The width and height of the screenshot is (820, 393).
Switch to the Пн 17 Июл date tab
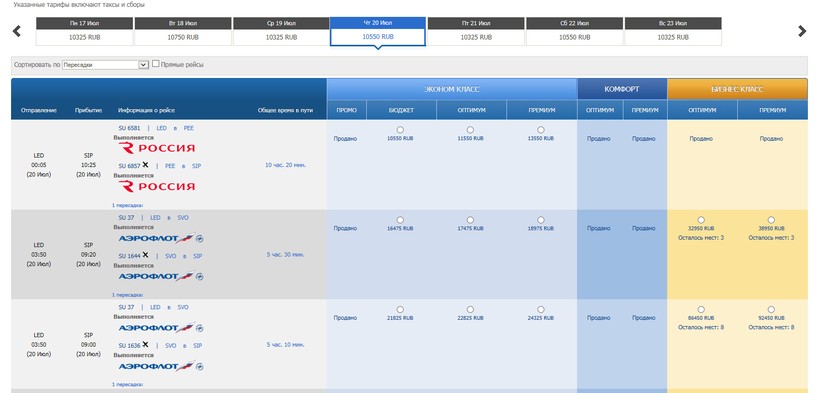pyautogui.click(x=84, y=31)
